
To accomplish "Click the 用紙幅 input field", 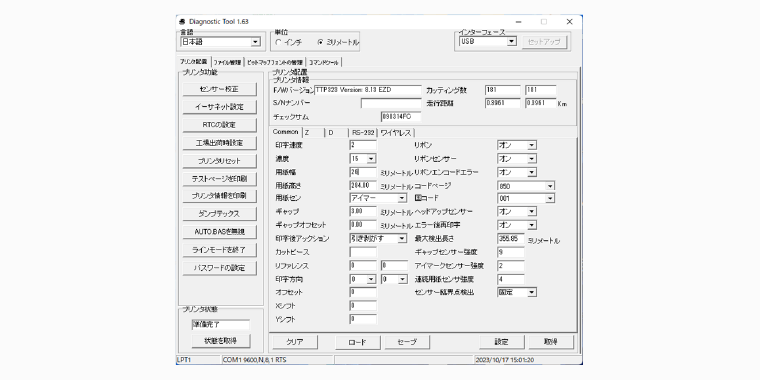I will click(363, 172).
